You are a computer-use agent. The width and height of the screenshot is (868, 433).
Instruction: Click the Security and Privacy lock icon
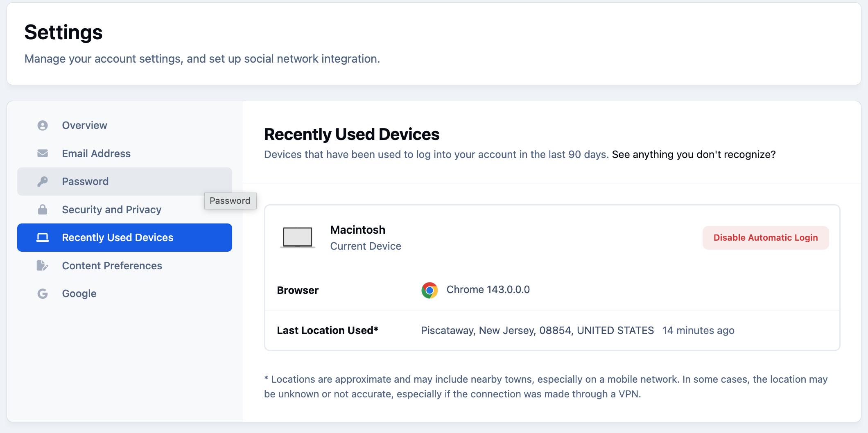43,210
